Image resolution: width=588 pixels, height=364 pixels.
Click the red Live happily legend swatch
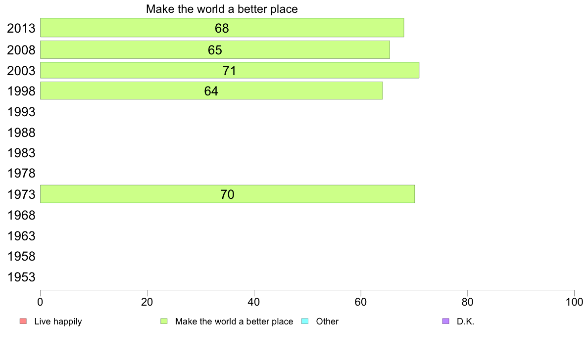point(23,321)
